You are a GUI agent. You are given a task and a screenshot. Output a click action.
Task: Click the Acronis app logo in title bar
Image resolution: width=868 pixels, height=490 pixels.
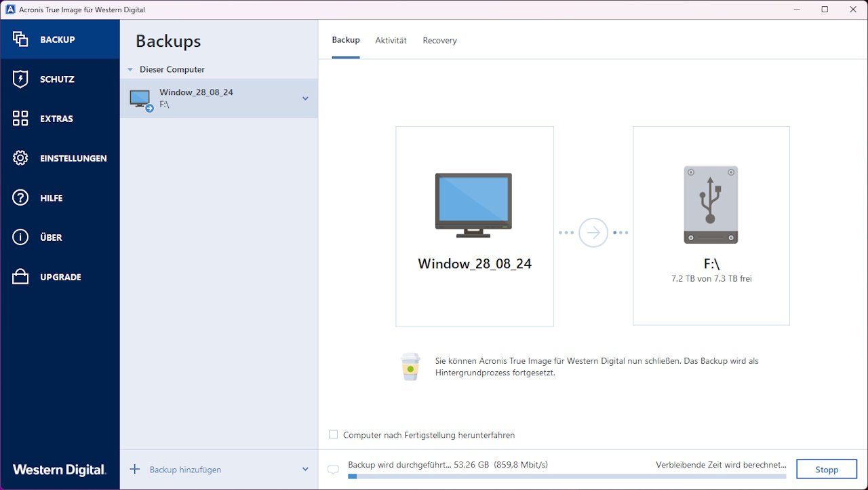pos(9,10)
